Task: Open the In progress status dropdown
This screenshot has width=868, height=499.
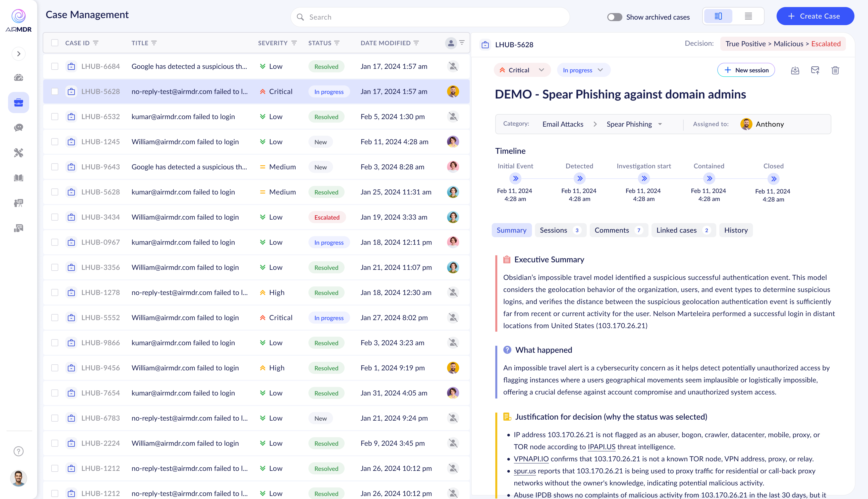Action: click(x=583, y=70)
